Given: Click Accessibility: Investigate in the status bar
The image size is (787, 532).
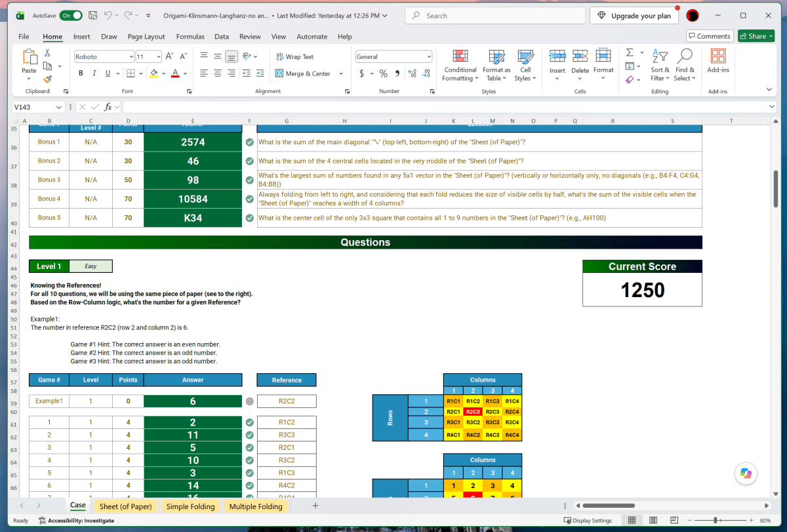Looking at the screenshot, I should point(76,520).
